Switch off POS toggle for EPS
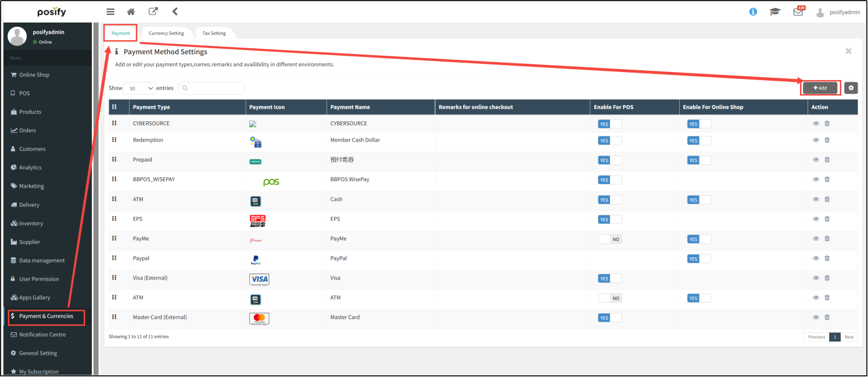The width and height of the screenshot is (868, 377). coord(609,220)
